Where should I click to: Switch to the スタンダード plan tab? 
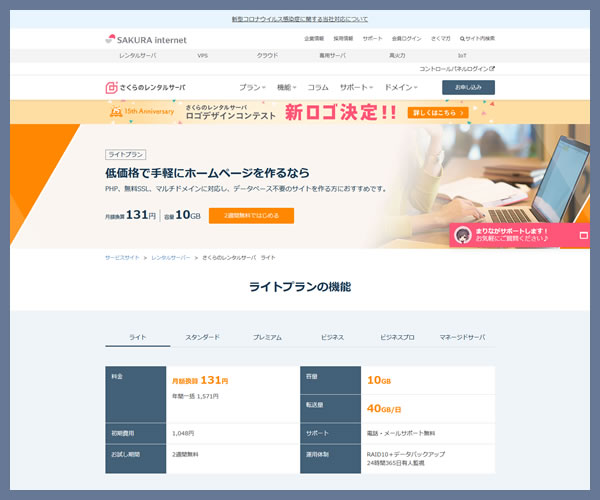point(202,337)
